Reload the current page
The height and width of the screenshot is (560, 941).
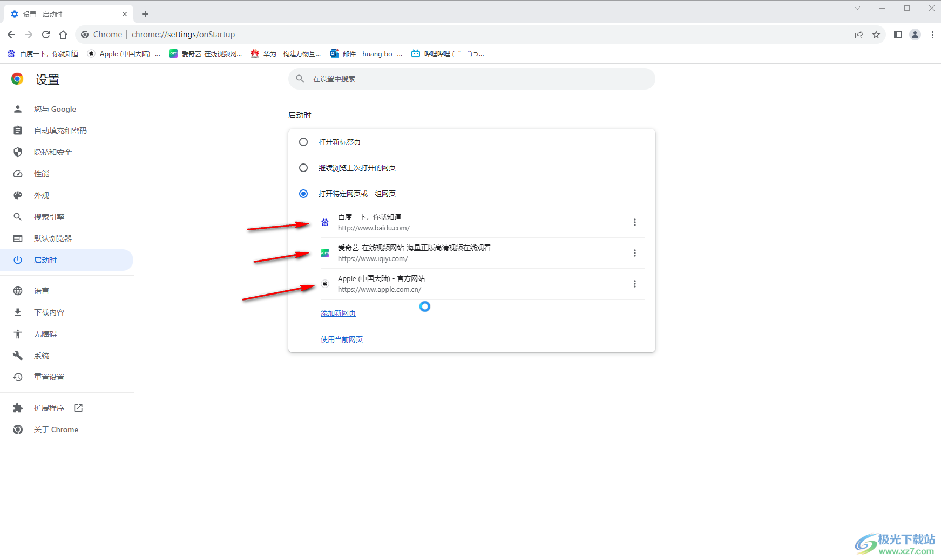coord(46,35)
